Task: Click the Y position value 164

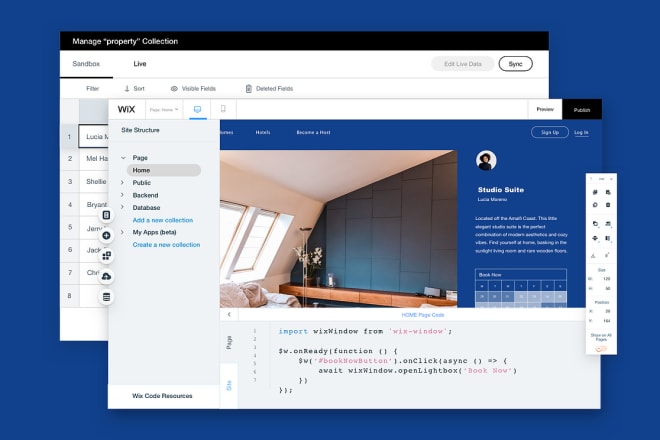Action: pos(607,321)
